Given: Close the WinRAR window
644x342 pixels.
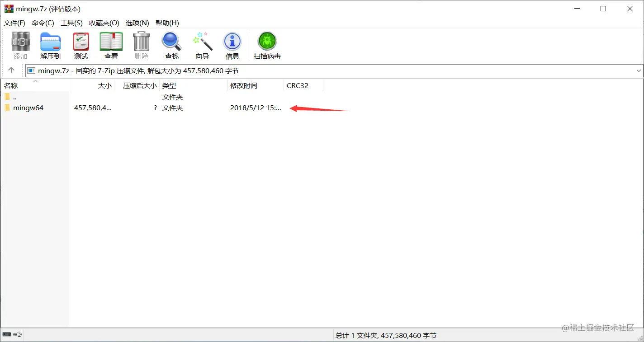Looking at the screenshot, I should tap(630, 9).
